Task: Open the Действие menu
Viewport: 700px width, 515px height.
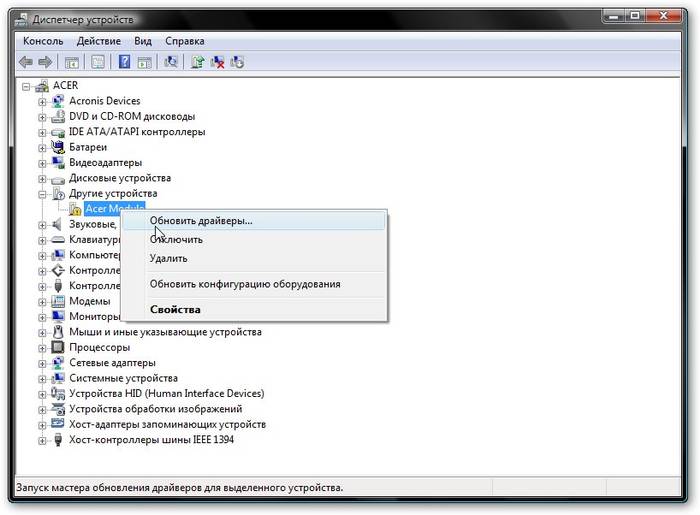Action: pos(98,40)
